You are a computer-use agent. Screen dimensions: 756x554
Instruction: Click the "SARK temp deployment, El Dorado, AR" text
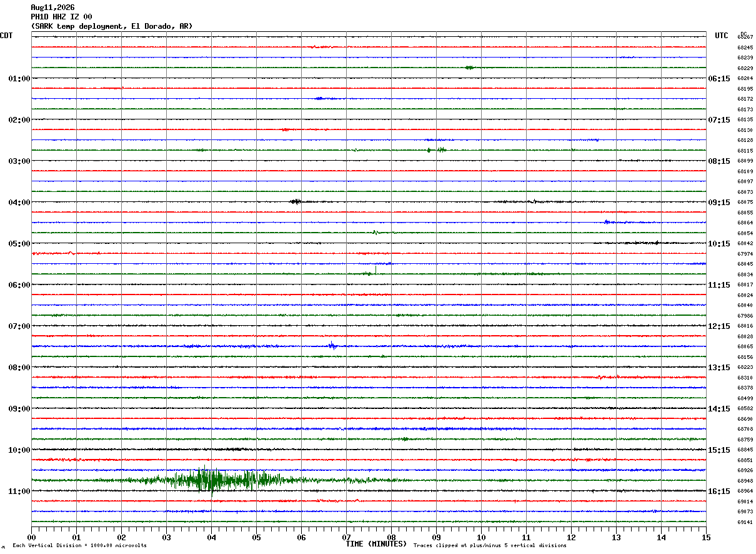112,26
